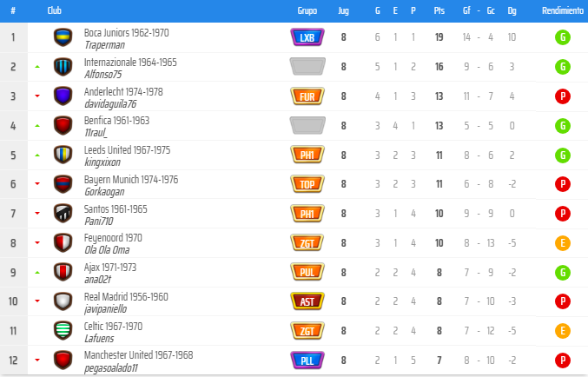Open the FUR group badge
Image resolution: width=588 pixels, height=377 pixels.
pos(307,96)
